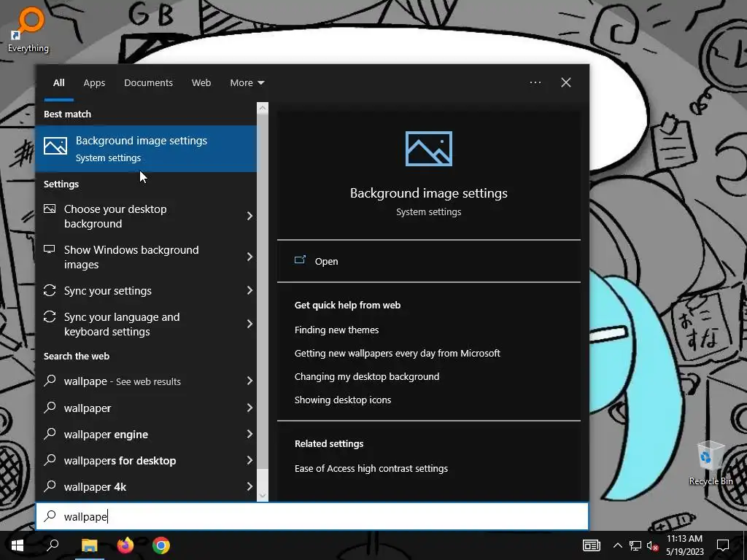The image size is (747, 560).
Task: Click the picture icon in the best match result
Action: click(x=55, y=146)
